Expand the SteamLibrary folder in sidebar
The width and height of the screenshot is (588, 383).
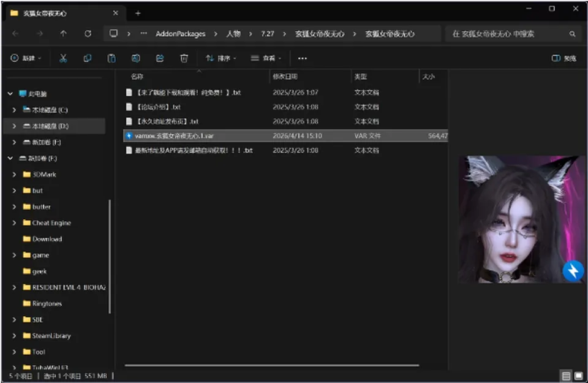click(14, 336)
